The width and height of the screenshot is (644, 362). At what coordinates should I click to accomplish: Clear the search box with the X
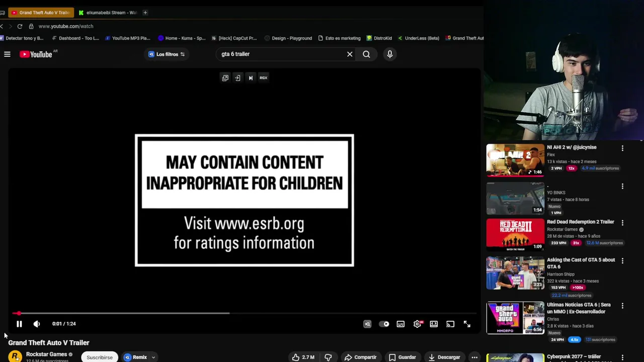click(350, 54)
